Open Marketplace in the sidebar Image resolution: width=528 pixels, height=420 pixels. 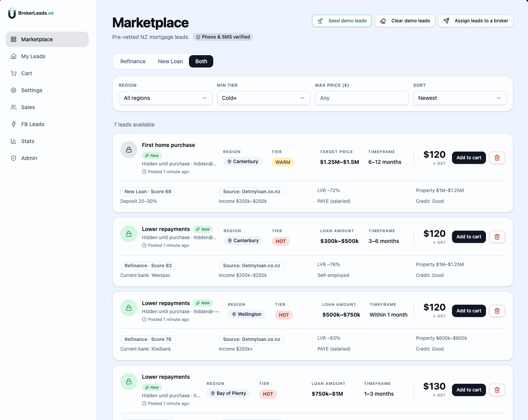(x=47, y=39)
